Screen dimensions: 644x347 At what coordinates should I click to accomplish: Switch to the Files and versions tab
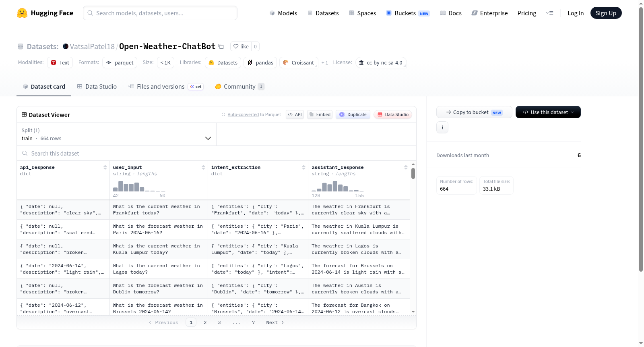(x=165, y=86)
